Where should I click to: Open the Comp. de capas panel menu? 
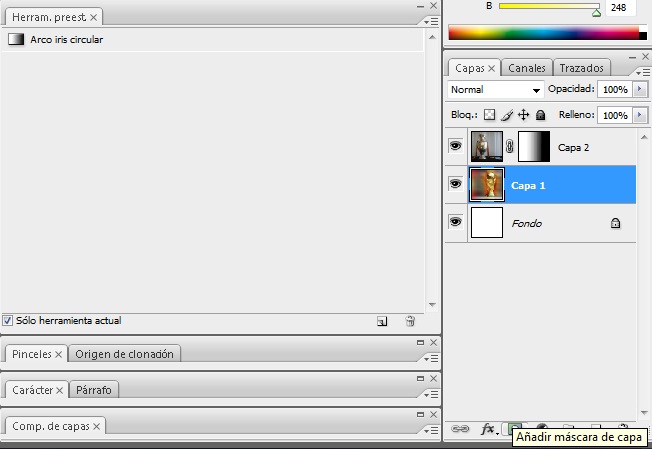[x=432, y=430]
